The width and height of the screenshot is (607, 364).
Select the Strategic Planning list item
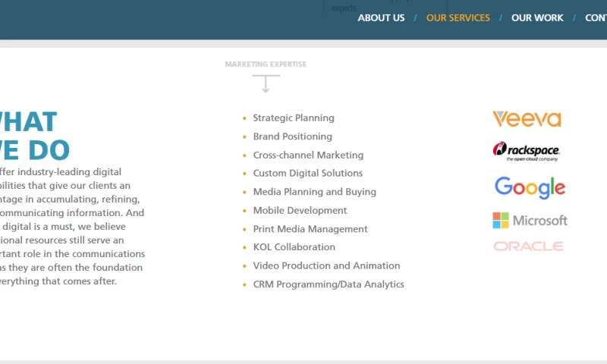(293, 118)
